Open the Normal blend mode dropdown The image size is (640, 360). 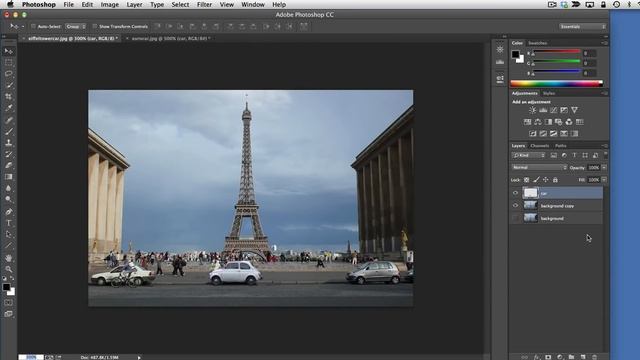pos(539,167)
